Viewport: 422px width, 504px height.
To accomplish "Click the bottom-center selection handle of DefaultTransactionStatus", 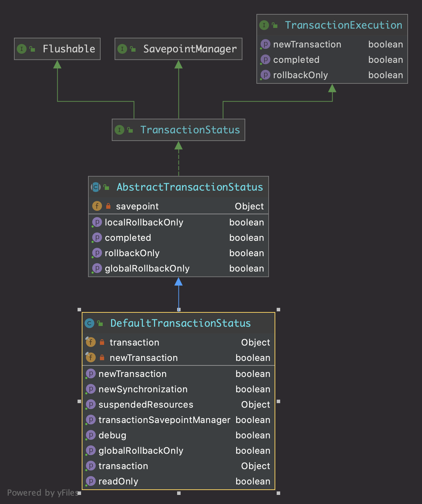I will click(x=179, y=493).
